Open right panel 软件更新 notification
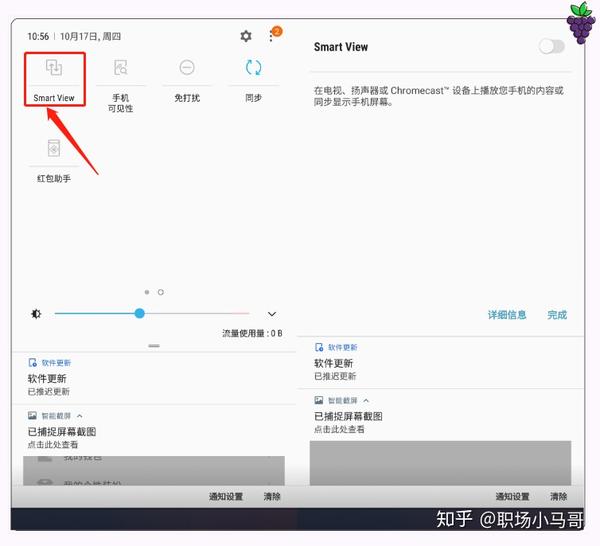 tap(440, 362)
